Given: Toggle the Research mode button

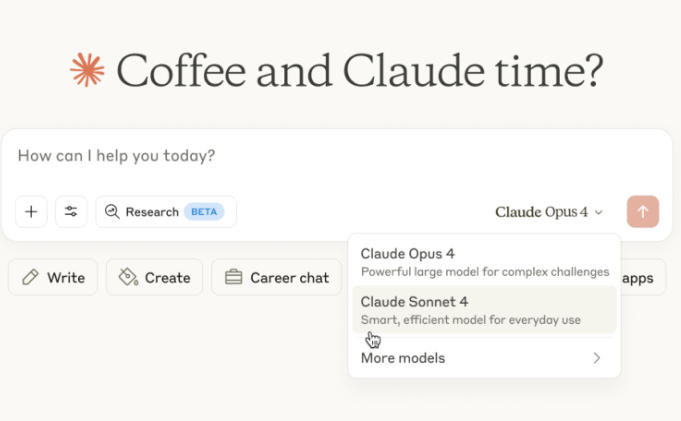Looking at the screenshot, I should click(152, 212).
